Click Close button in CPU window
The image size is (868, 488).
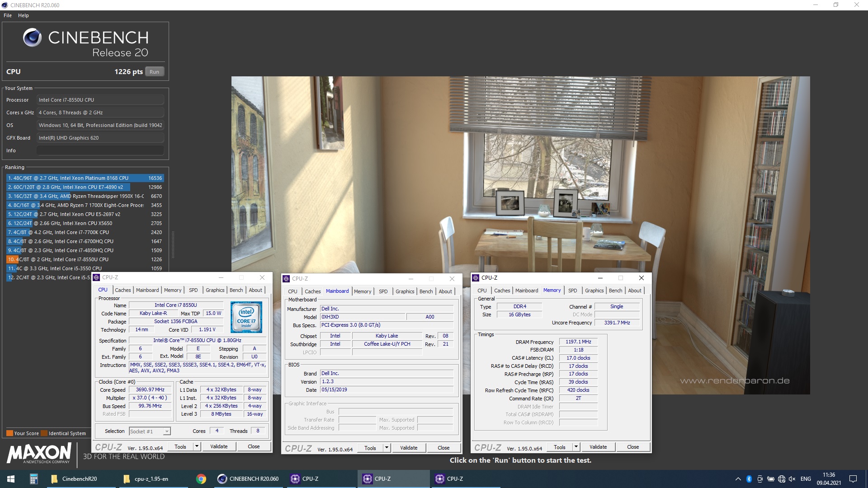[254, 446]
